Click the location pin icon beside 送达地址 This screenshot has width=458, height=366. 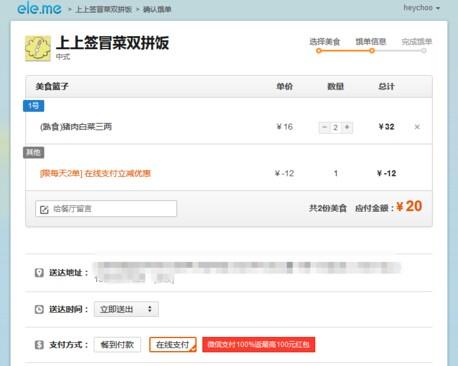[x=39, y=273]
